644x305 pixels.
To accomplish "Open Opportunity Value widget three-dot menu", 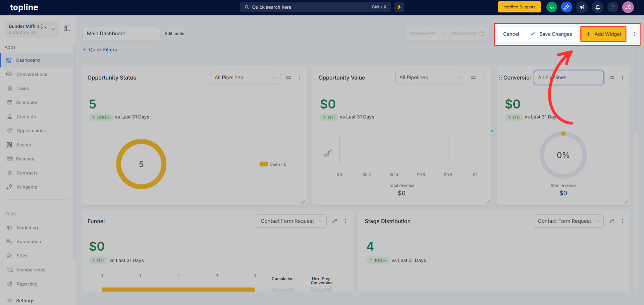I will tap(484, 78).
